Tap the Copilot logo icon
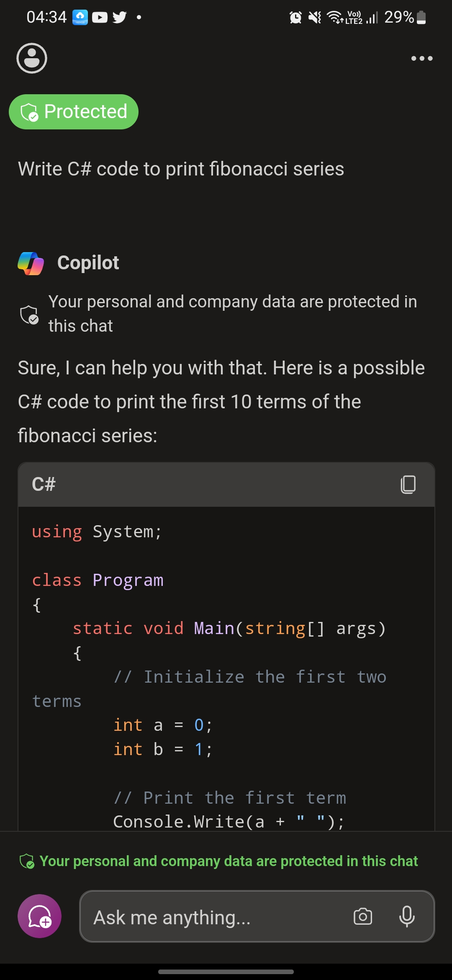This screenshot has height=980, width=452. pos(31,263)
